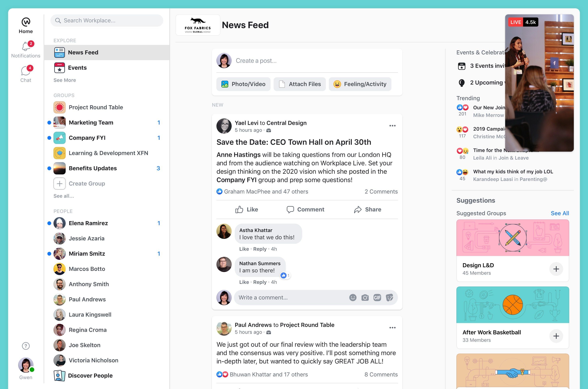
Task: Open chat with Marcos Botto
Action: tap(107, 269)
